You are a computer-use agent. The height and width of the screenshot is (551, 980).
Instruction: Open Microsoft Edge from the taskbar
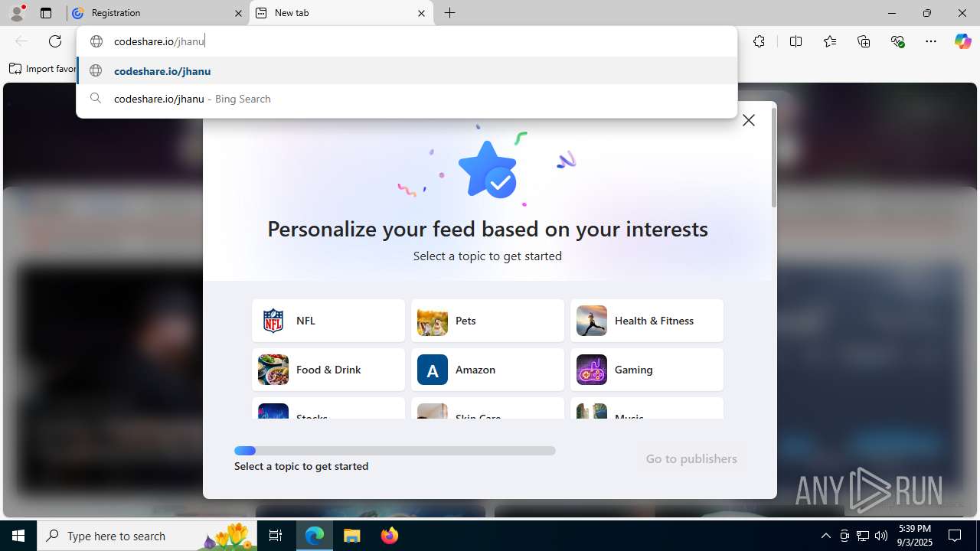315,536
